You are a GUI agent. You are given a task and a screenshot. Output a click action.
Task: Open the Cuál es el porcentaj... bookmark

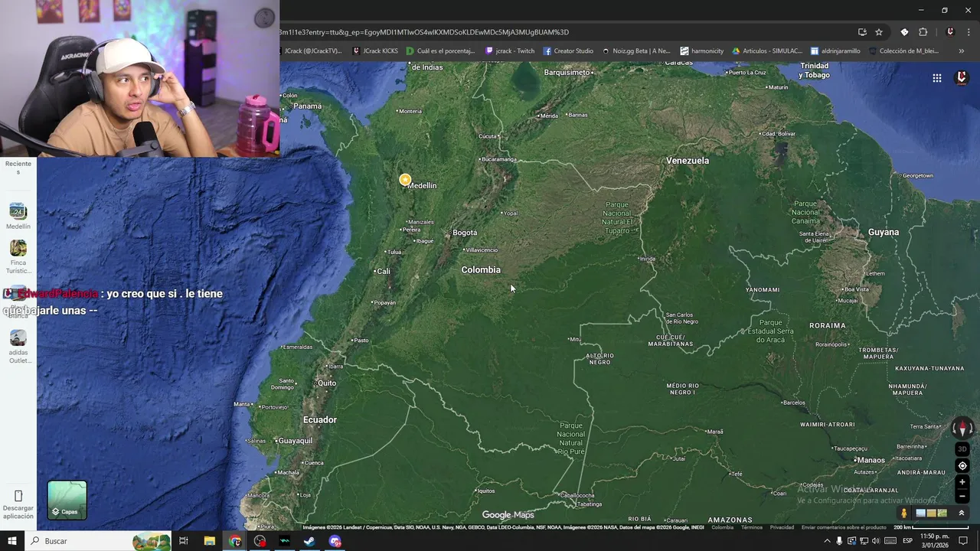point(440,51)
